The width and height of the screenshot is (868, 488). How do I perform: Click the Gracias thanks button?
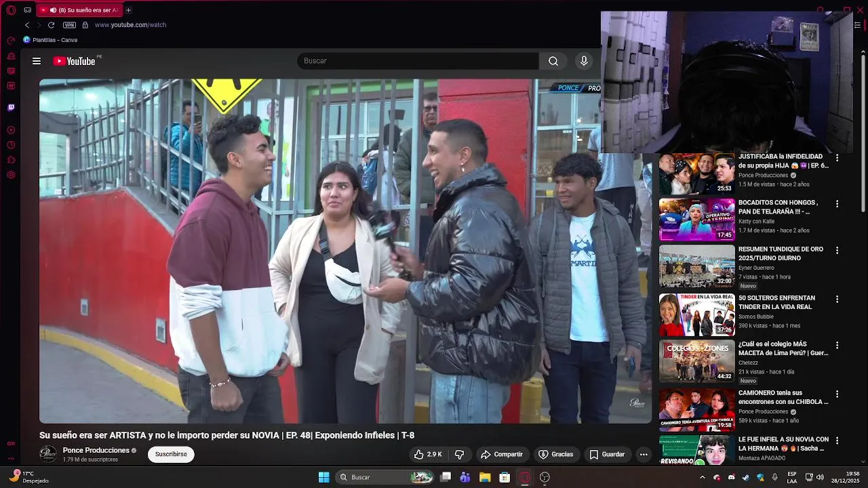555,454
